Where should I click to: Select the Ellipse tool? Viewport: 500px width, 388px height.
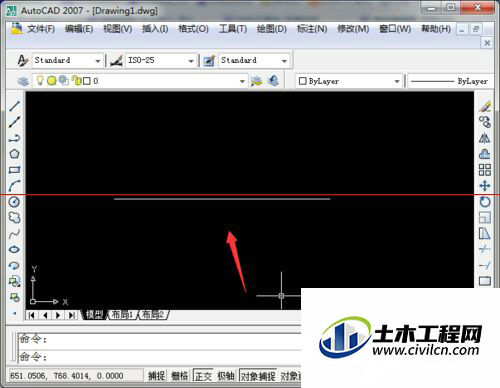click(x=14, y=250)
